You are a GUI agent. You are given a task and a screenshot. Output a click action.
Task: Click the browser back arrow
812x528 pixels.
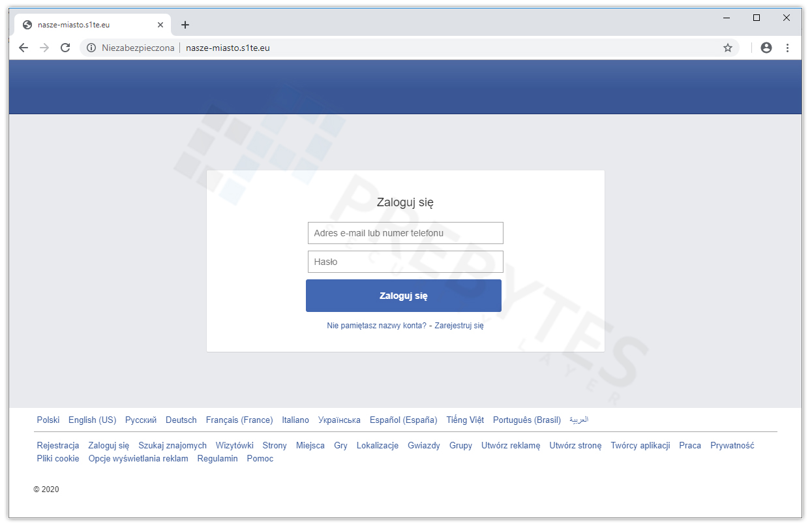tap(23, 48)
